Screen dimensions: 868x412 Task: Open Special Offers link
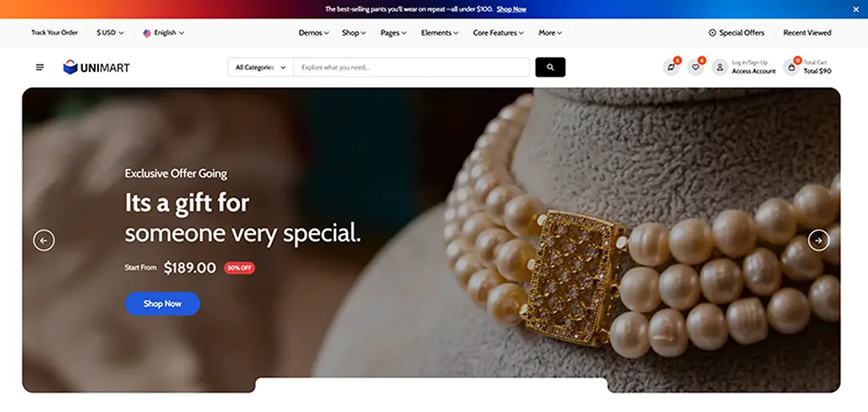pos(736,33)
